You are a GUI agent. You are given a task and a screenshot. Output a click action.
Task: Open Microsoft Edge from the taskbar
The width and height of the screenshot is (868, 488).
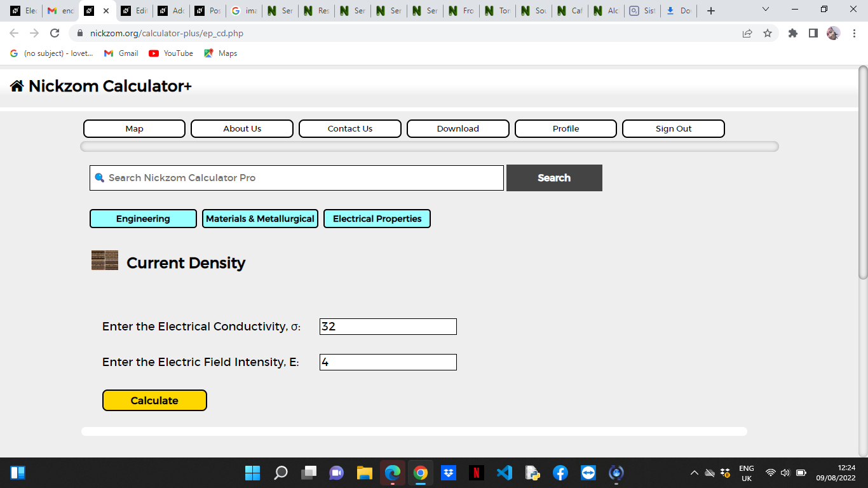(x=393, y=473)
